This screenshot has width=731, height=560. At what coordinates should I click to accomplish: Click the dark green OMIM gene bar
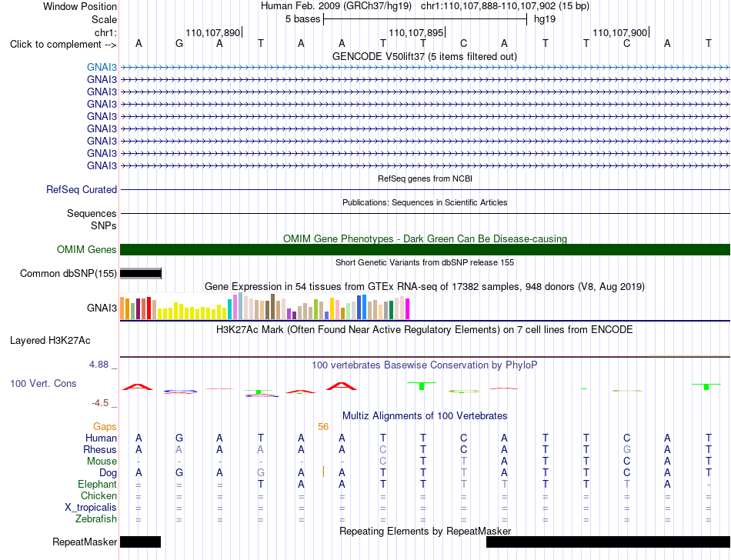tap(425, 250)
